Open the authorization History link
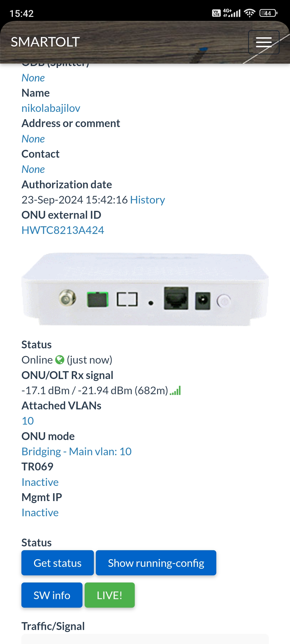Screen dimensions: 290x644 click(x=147, y=200)
